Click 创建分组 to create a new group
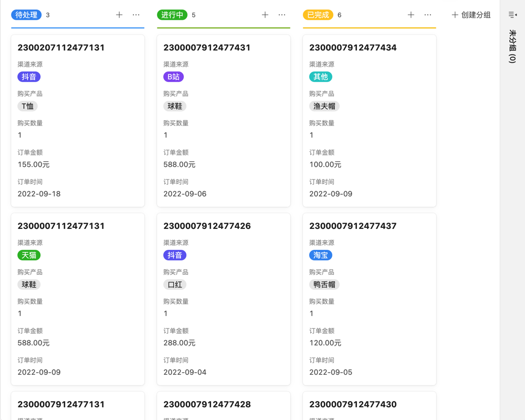The height and width of the screenshot is (420, 525). (x=474, y=15)
